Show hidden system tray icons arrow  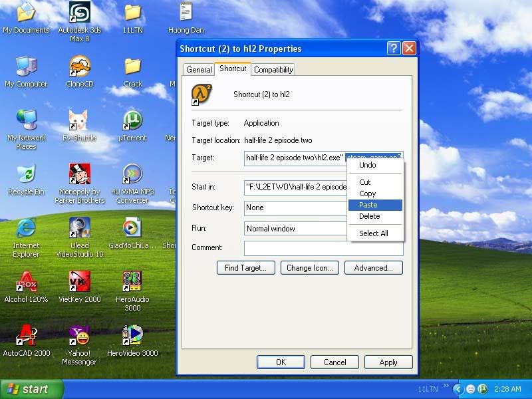[x=458, y=389]
